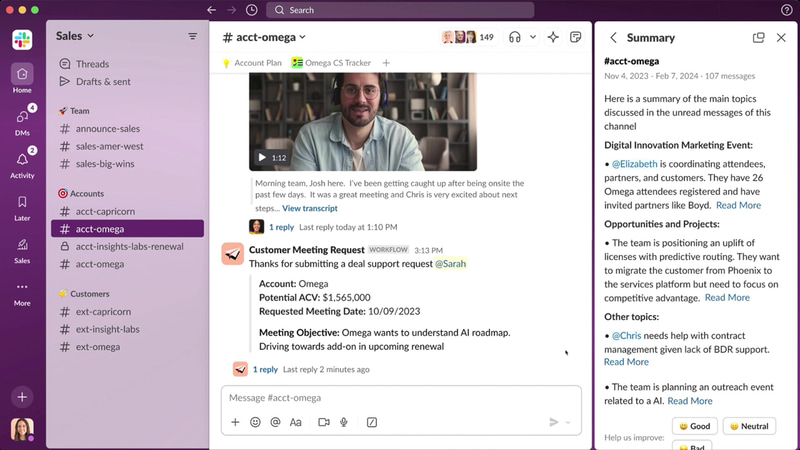Open the Sales icon in left rail
This screenshot has height=450, width=800.
22,250
